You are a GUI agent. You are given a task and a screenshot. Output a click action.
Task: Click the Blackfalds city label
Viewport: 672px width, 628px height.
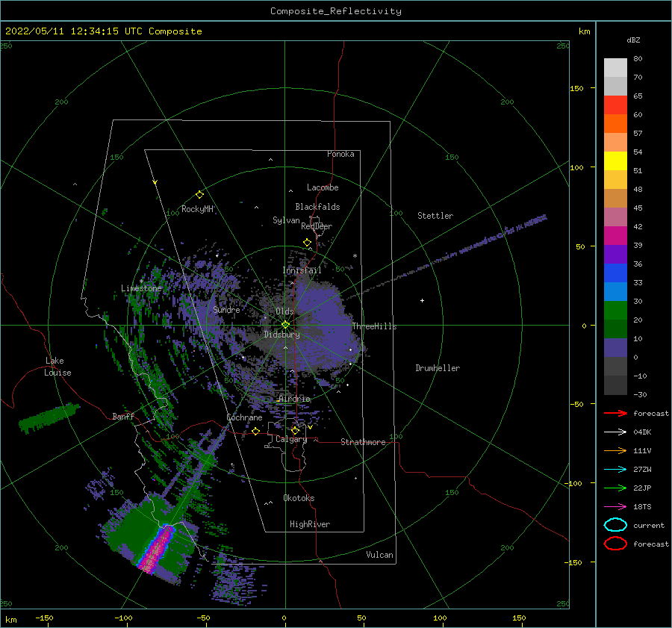pos(317,207)
